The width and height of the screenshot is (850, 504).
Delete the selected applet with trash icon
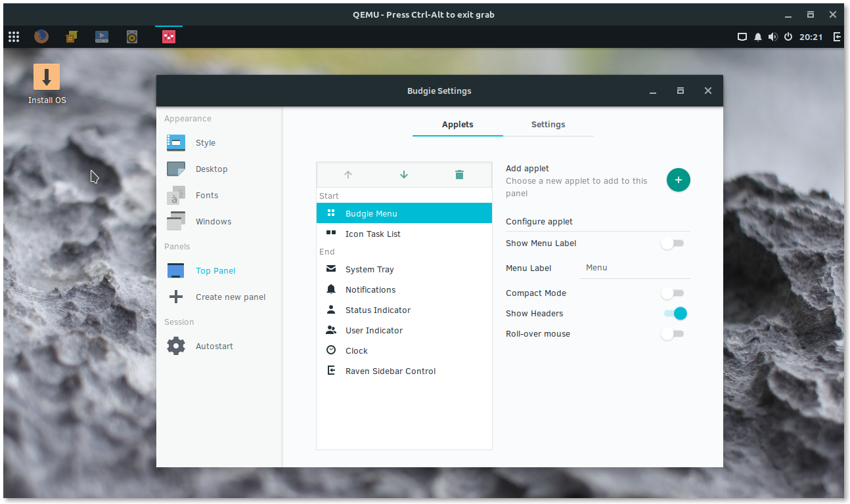coord(459,175)
